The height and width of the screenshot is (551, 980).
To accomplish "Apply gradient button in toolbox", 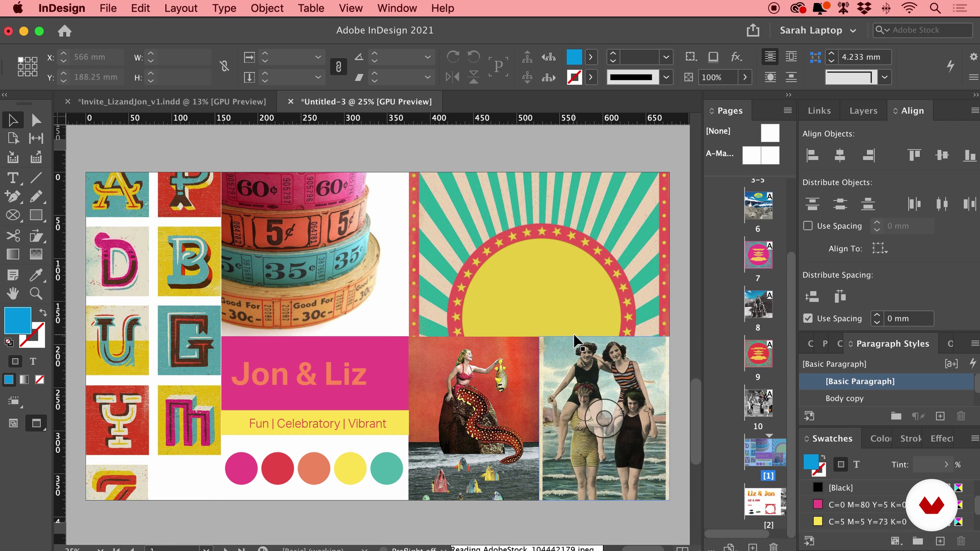I will pos(24,380).
